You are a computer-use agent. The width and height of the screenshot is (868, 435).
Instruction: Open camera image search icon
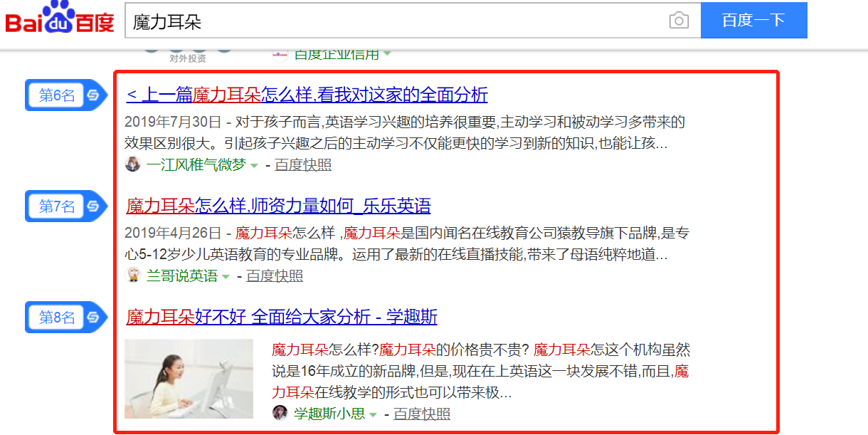click(679, 21)
